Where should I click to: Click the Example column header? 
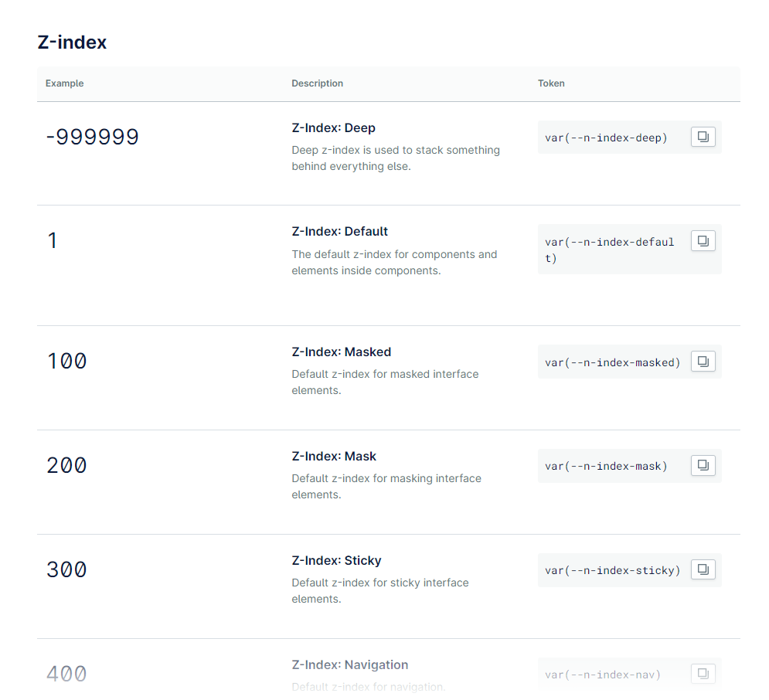tap(64, 83)
